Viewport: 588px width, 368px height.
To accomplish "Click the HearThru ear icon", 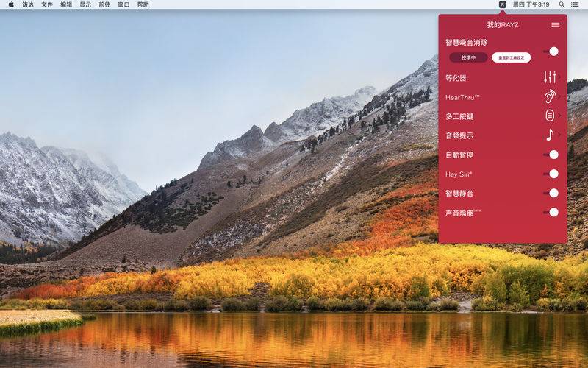I will coord(549,96).
